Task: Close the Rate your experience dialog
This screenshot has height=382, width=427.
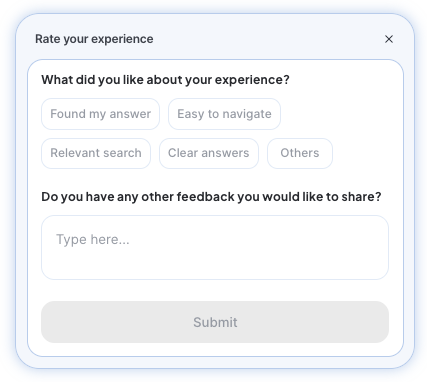Action: click(x=389, y=39)
